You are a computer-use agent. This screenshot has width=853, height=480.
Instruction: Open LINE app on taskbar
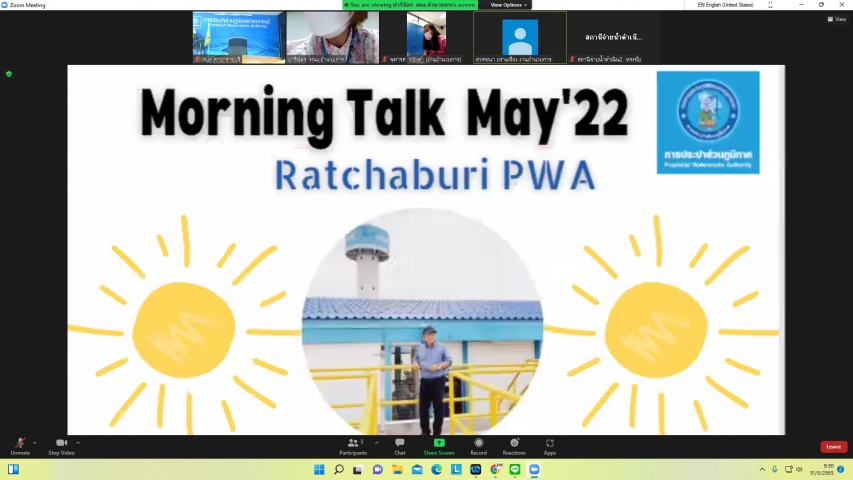[x=515, y=469]
